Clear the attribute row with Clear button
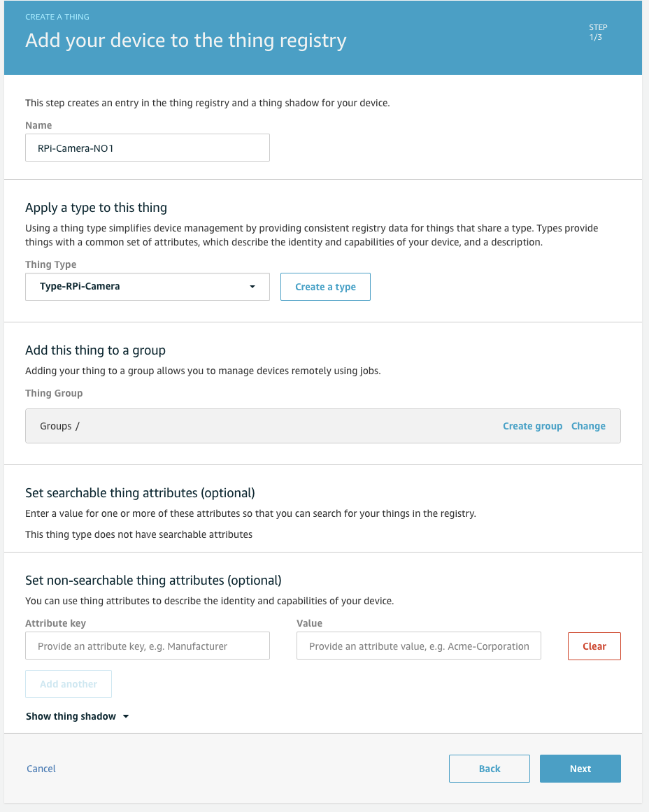The image size is (649, 812). pos(594,646)
